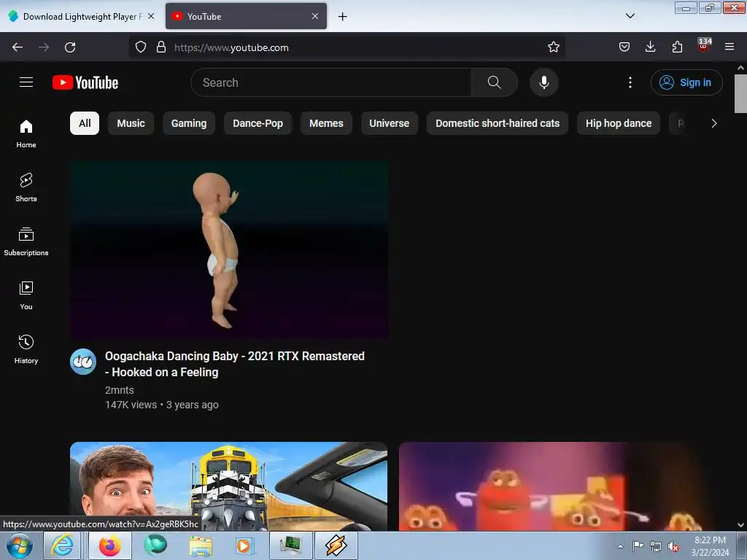Click the muted volume tray icon

(x=673, y=547)
